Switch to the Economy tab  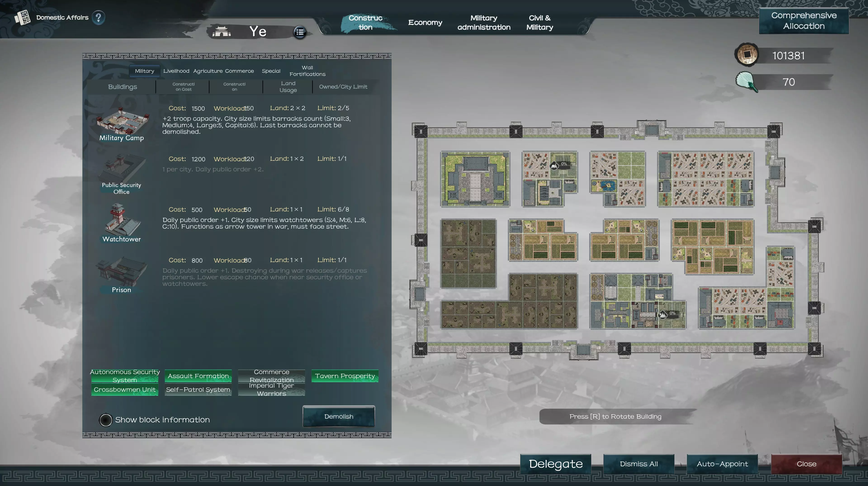(x=425, y=23)
